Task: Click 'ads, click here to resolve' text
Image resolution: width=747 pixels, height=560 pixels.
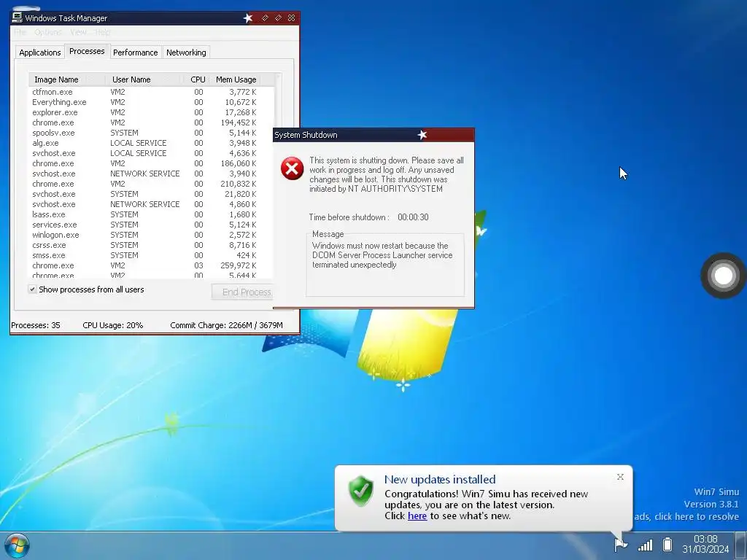Action: (x=686, y=517)
